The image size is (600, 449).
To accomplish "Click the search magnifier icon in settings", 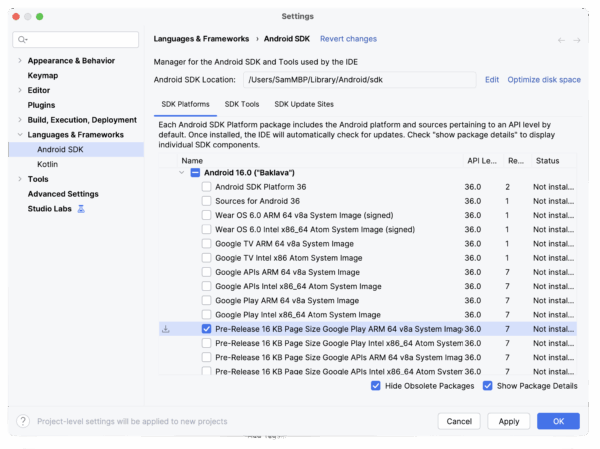I will 22,39.
